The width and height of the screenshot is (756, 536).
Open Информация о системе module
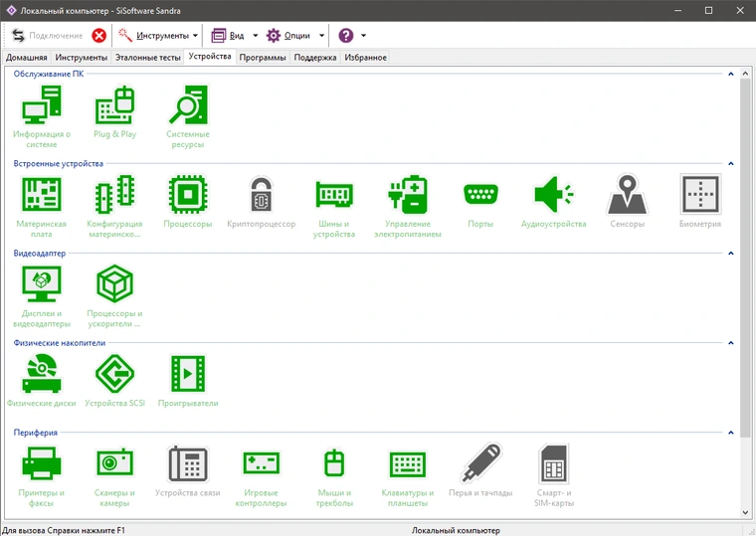click(x=42, y=117)
